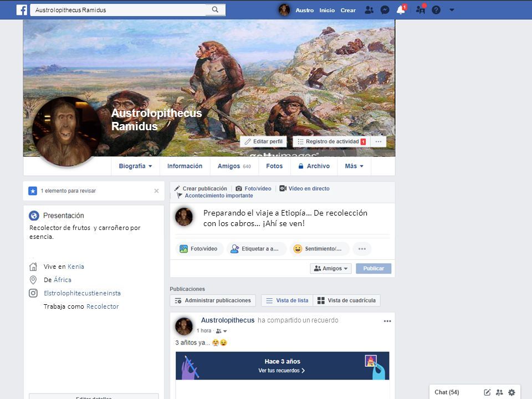Start a Vídeo en directo
The width and height of the screenshot is (532, 399).
pyautogui.click(x=304, y=188)
